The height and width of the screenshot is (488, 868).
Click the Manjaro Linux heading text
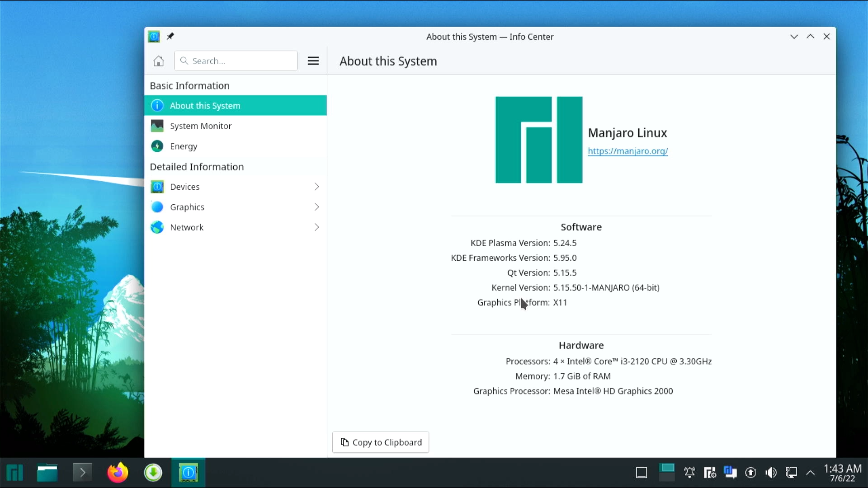point(627,133)
